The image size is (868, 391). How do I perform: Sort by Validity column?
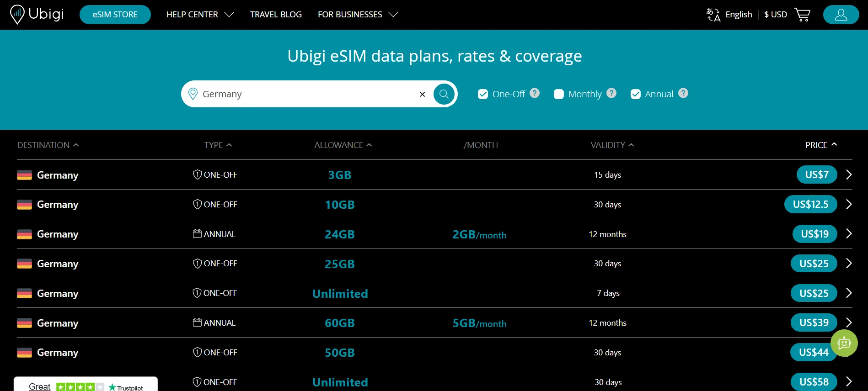pos(612,145)
